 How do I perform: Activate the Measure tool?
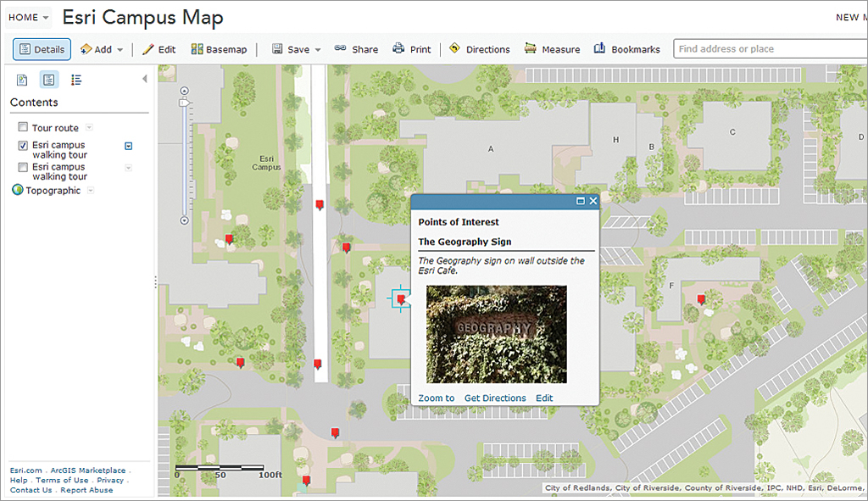click(552, 49)
